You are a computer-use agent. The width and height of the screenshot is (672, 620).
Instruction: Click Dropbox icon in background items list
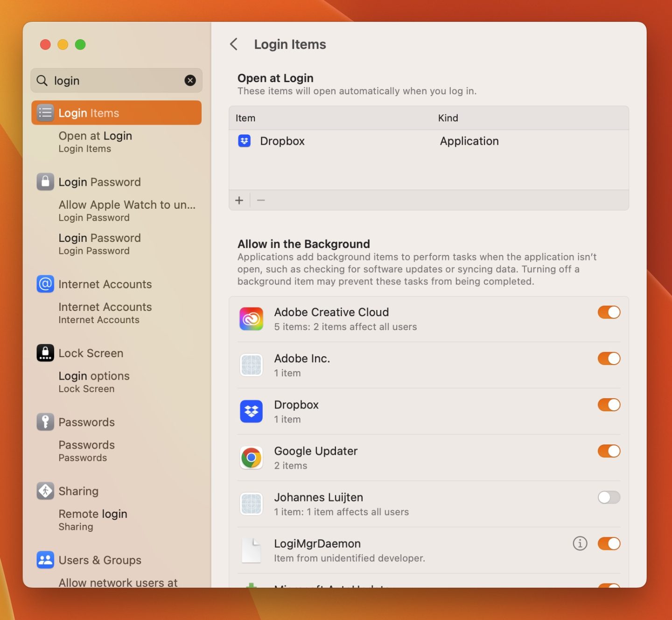pyautogui.click(x=251, y=411)
